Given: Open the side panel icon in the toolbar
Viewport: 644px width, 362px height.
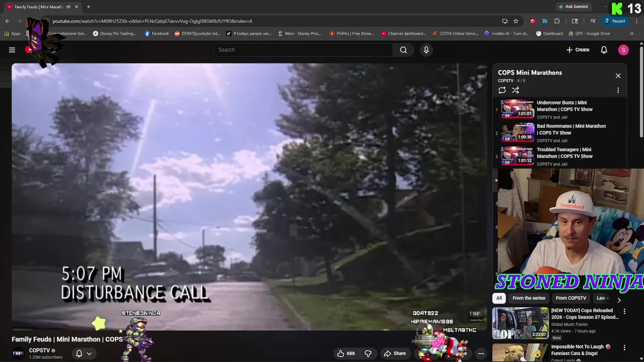Looking at the screenshot, I should 575,21.
